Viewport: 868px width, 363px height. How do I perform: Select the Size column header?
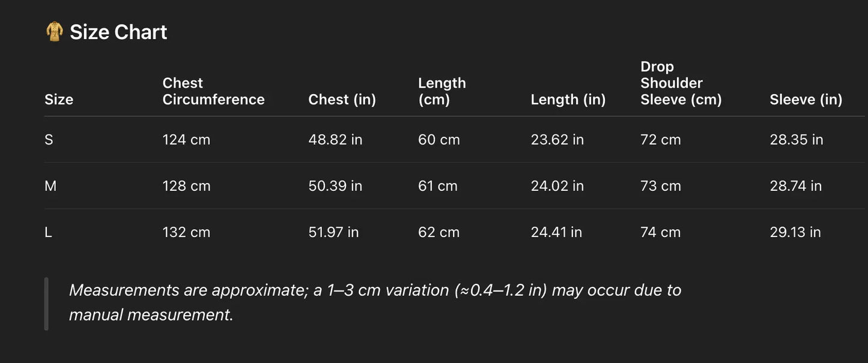tap(59, 100)
